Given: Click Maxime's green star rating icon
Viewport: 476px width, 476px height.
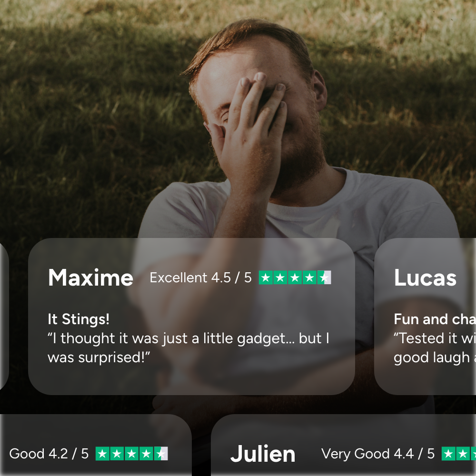Looking at the screenshot, I should pyautogui.click(x=295, y=278).
